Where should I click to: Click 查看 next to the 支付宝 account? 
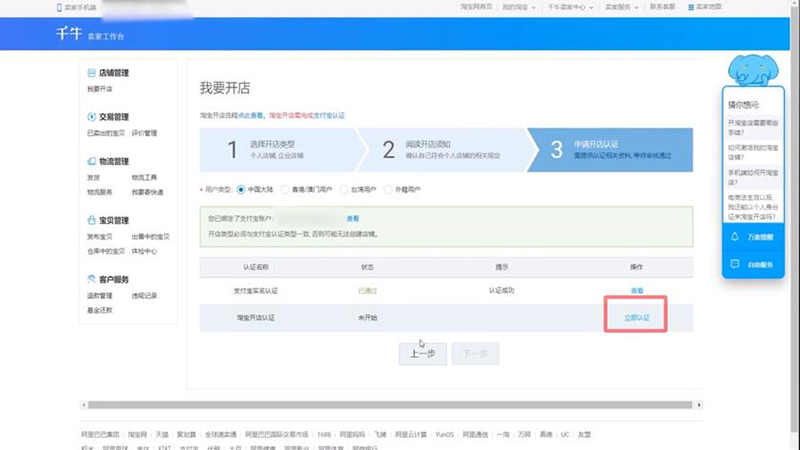point(353,218)
